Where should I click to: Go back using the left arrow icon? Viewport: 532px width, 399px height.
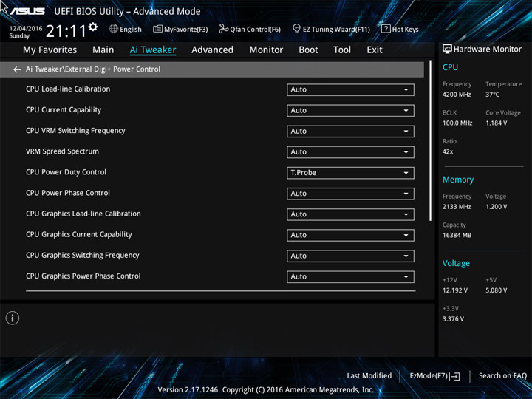click(x=17, y=69)
